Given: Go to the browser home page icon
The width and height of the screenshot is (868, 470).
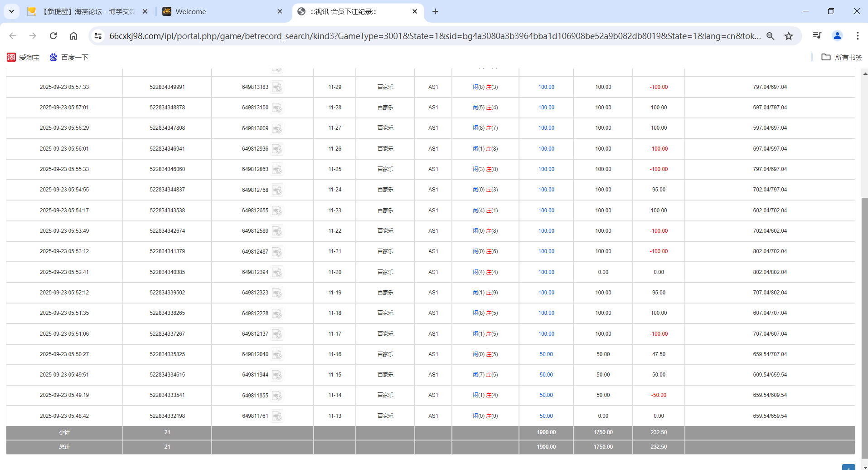Looking at the screenshot, I should click(73, 36).
